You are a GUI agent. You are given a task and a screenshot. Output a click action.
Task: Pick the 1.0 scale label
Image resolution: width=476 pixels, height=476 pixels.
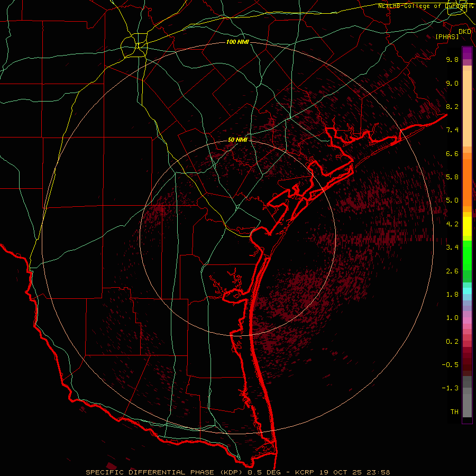click(452, 318)
